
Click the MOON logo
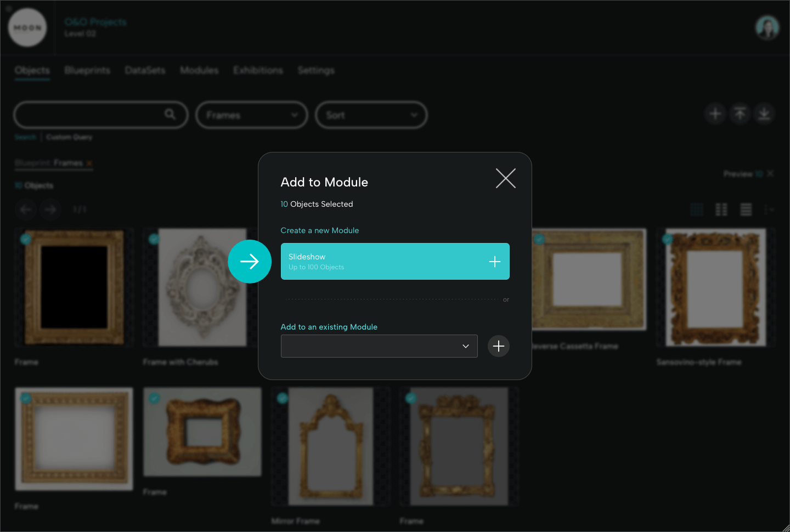point(27,27)
